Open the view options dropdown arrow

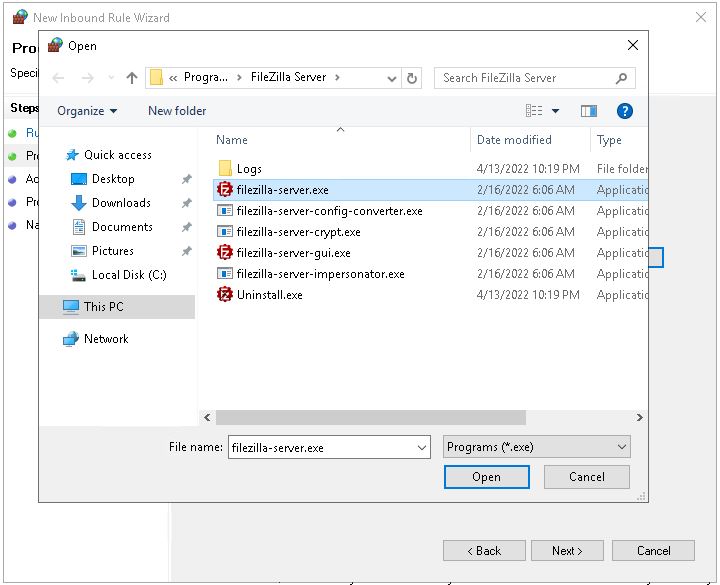[x=556, y=111]
